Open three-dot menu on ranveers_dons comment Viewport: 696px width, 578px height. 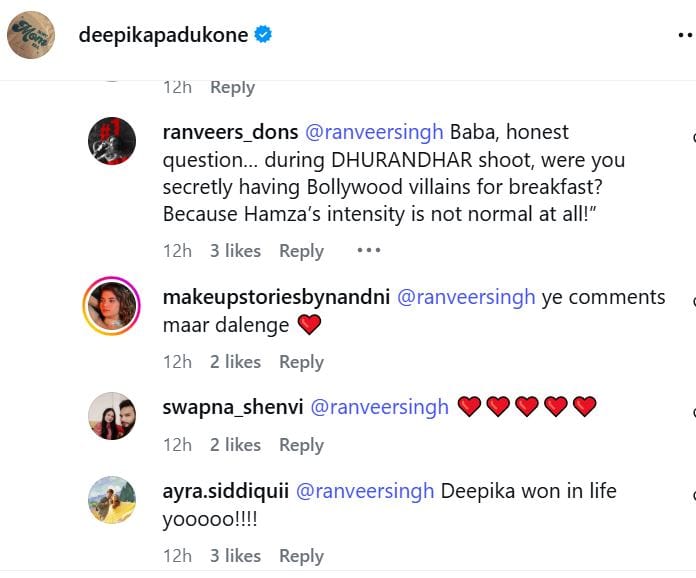(x=368, y=251)
